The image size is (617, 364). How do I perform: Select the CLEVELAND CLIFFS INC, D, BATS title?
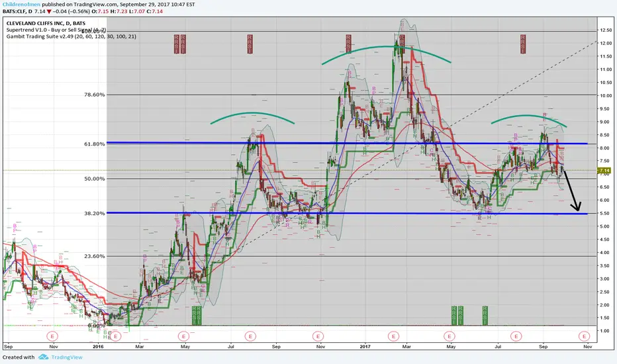click(46, 23)
